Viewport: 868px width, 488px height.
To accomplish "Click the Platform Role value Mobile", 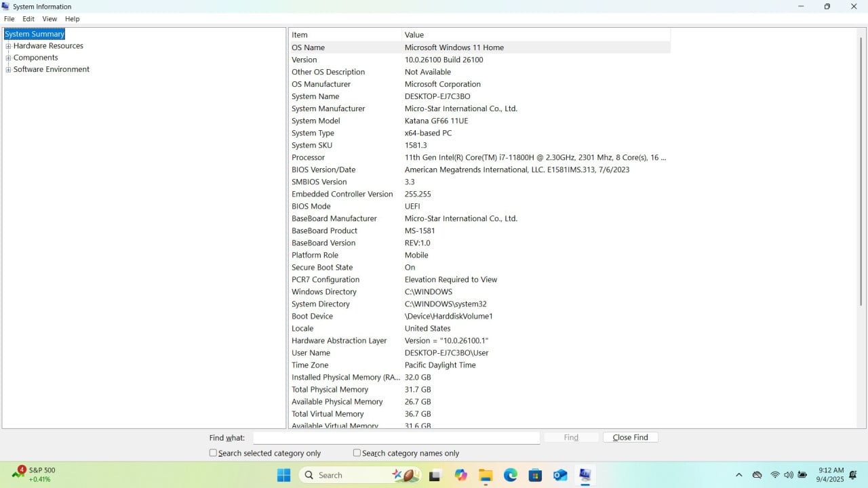I will [416, 255].
